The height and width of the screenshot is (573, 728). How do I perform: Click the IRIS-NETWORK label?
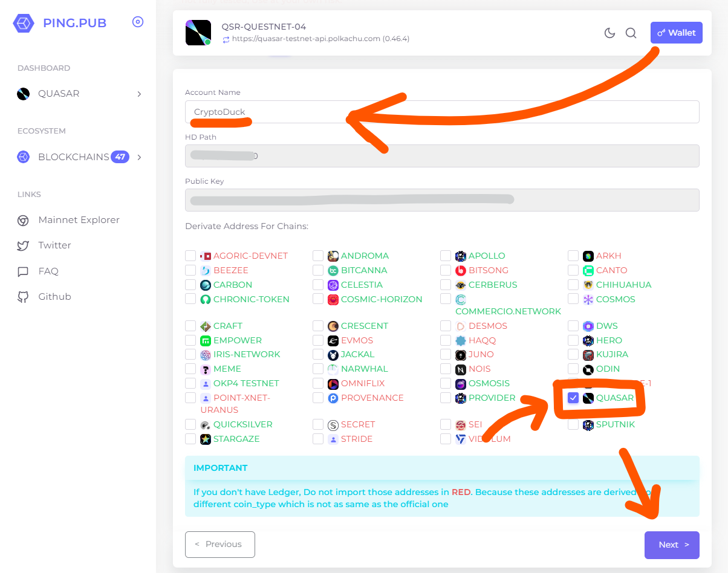coord(247,354)
